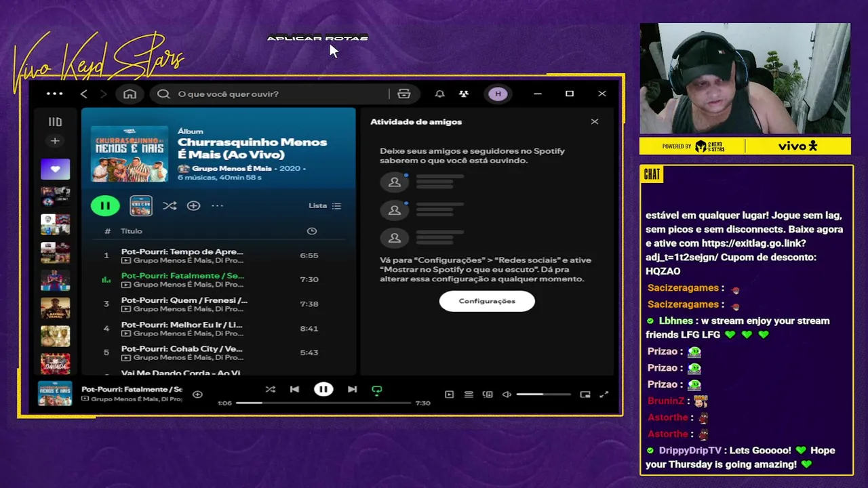This screenshot has width=868, height=488.
Task: Click 'Aplicar Rotas' above the Spotify window
Action: pyautogui.click(x=317, y=38)
